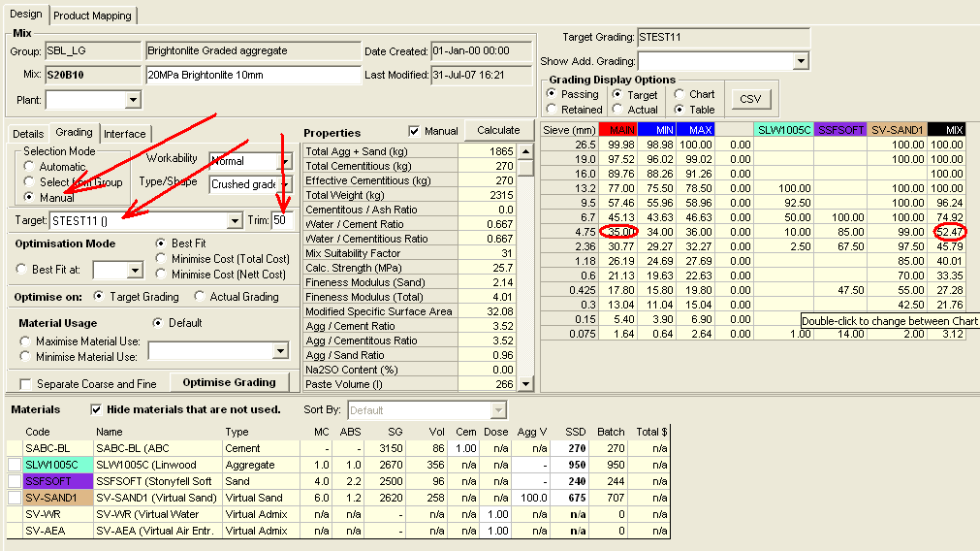Screen dimensions: 980x551
Task: Toggle the Manual properties checkbox
Action: (415, 131)
